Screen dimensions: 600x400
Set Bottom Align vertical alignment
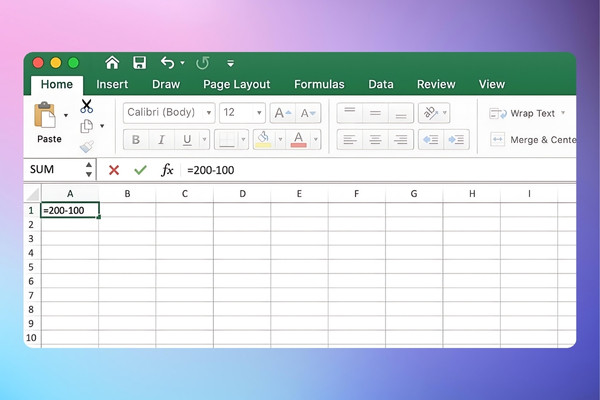tap(401, 113)
